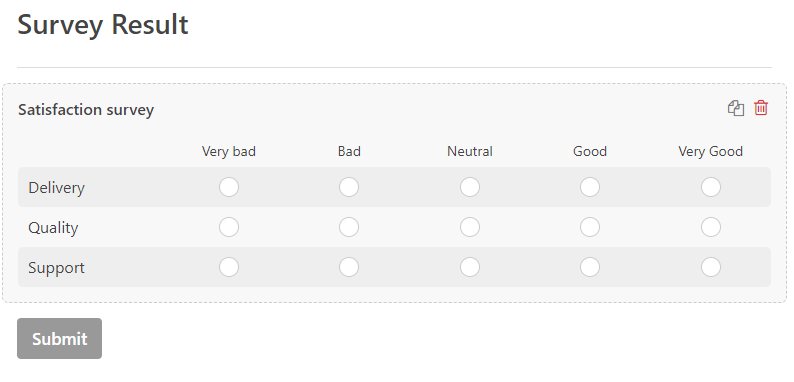Select Very Good for Delivery

pyautogui.click(x=711, y=187)
